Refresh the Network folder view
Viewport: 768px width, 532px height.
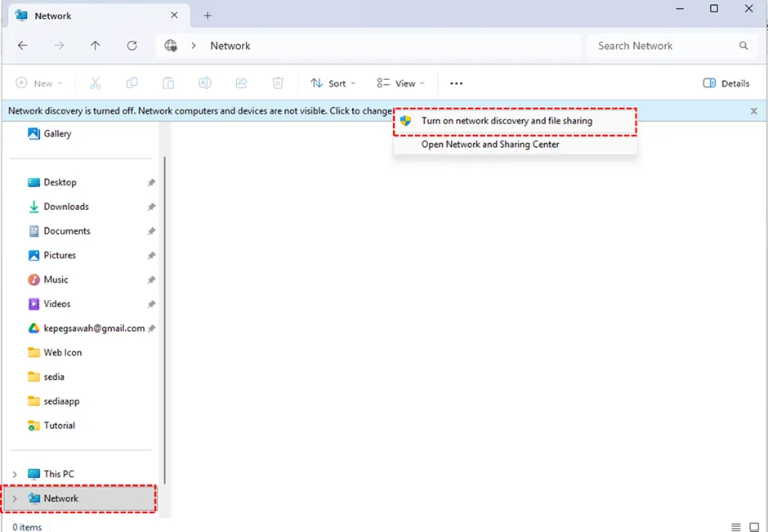[132, 46]
